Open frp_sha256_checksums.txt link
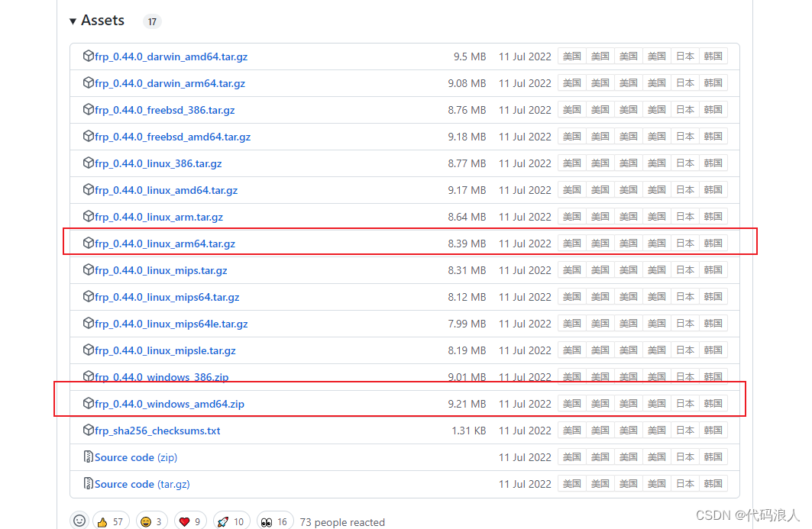This screenshot has height=529, width=812. click(157, 431)
